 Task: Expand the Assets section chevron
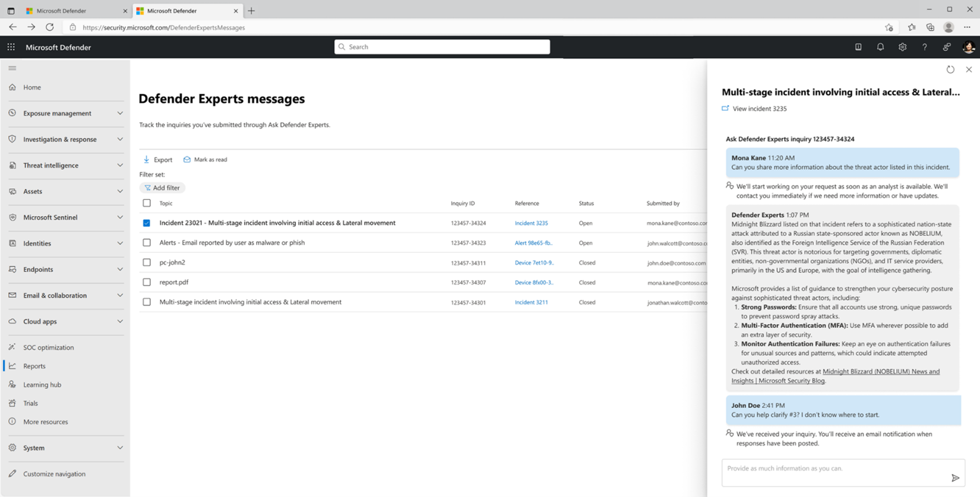(x=120, y=191)
